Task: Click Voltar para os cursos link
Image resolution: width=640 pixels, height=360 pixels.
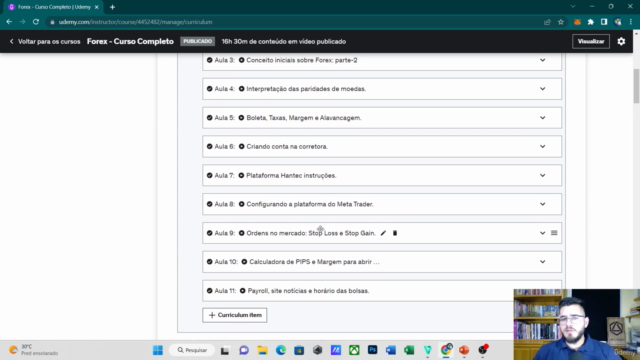Action: point(45,42)
